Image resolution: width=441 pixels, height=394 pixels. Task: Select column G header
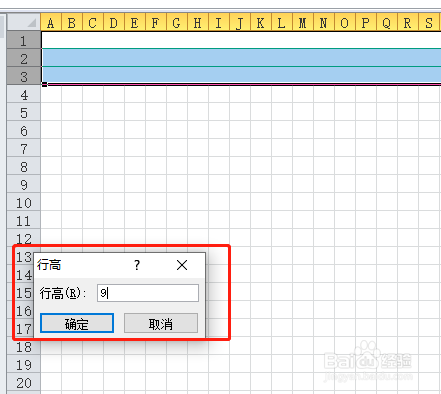coord(177,23)
